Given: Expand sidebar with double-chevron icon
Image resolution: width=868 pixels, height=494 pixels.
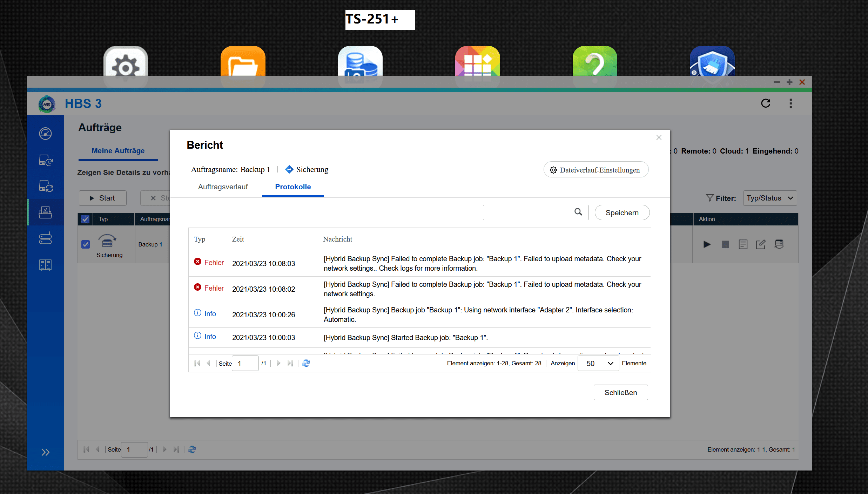Looking at the screenshot, I should click(x=45, y=452).
